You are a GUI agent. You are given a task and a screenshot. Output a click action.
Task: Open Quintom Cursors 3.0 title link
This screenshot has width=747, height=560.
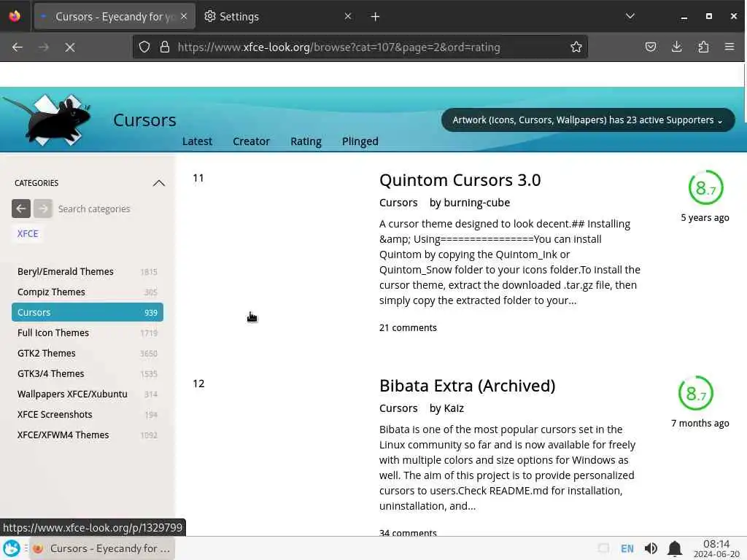pyautogui.click(x=460, y=181)
